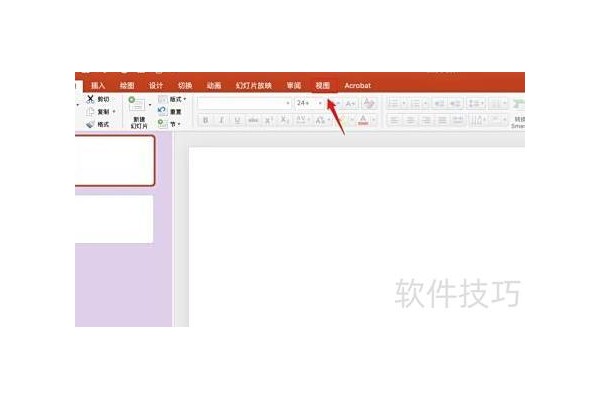Decrease font size with the small A button
Image resolution: width=600 pixels, height=400 pixels.
(350, 104)
